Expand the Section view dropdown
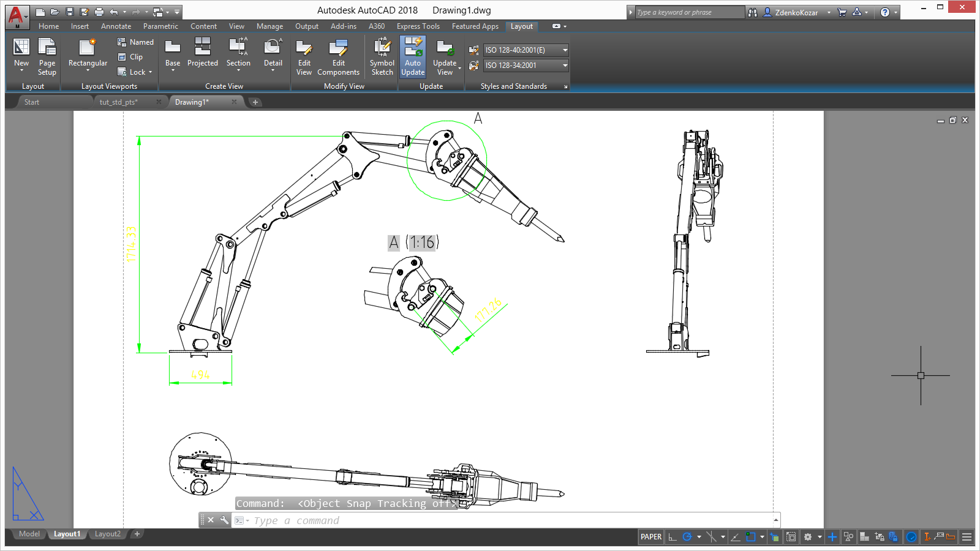Viewport: 980px width, 551px height. (238, 70)
